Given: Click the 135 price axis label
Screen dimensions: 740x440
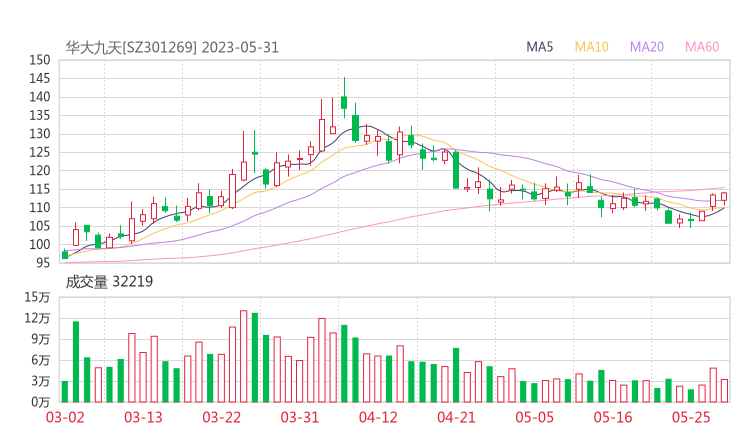Looking at the screenshot, I should pos(40,115).
